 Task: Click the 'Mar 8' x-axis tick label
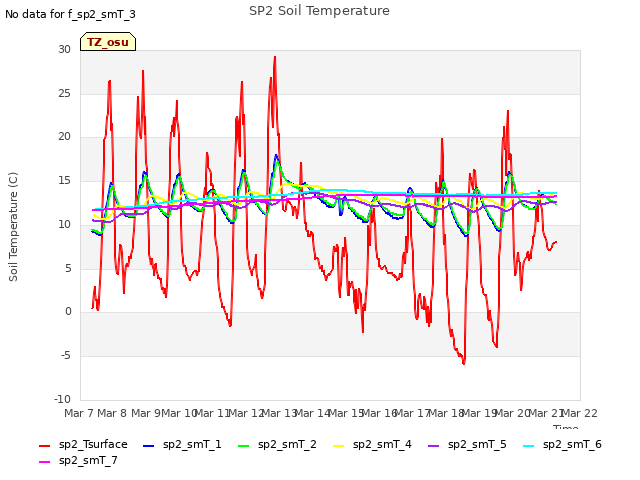click(x=112, y=413)
